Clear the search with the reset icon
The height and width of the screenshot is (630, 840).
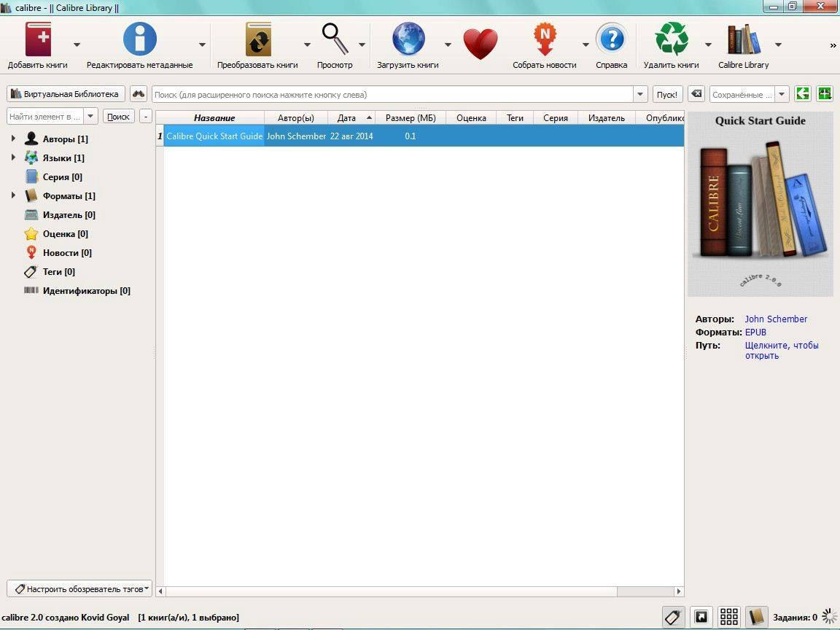pos(696,94)
